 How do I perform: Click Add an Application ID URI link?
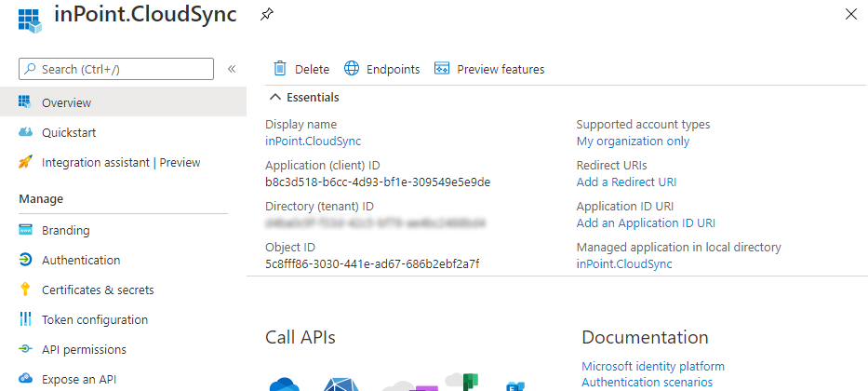click(646, 222)
